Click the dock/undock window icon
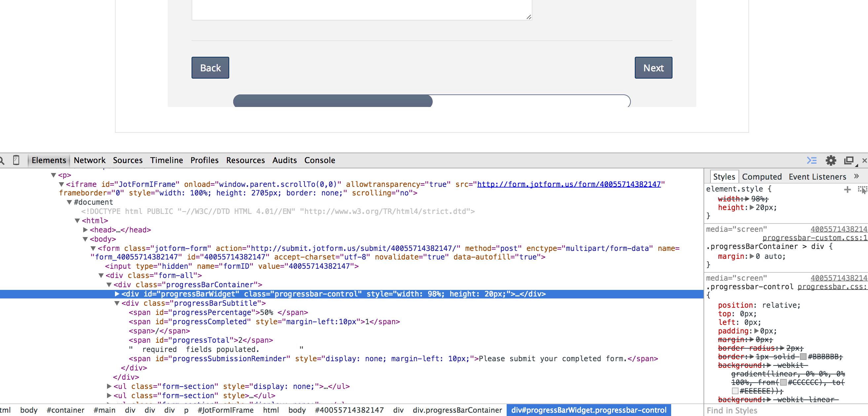868x416 pixels. 849,160
